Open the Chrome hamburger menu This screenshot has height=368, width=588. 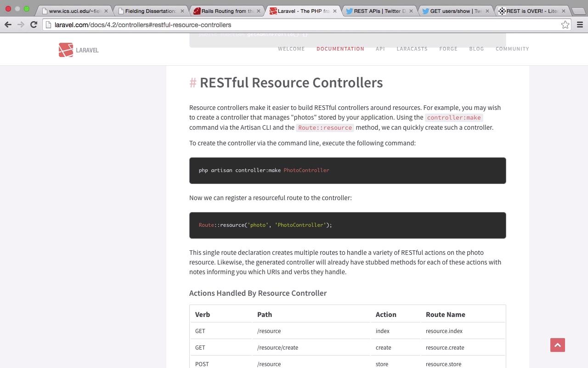580,25
